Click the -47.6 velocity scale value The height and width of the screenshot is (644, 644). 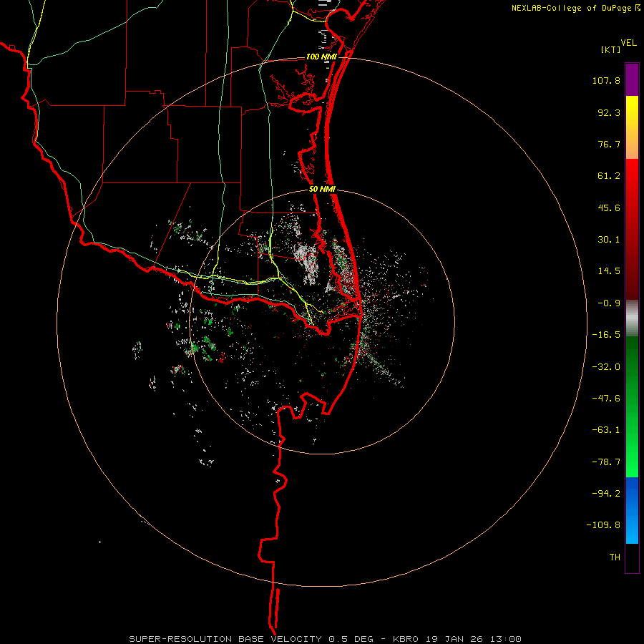(606, 399)
